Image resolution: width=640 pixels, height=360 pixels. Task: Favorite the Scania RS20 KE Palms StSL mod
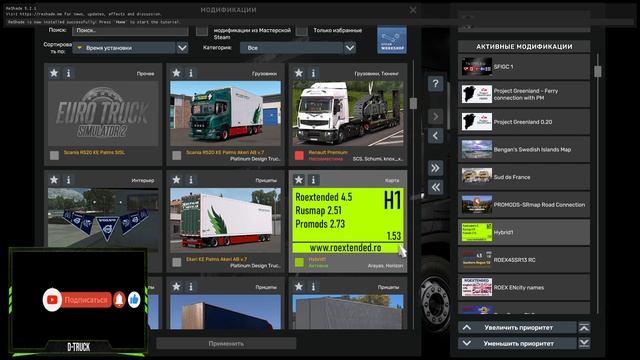click(54, 73)
